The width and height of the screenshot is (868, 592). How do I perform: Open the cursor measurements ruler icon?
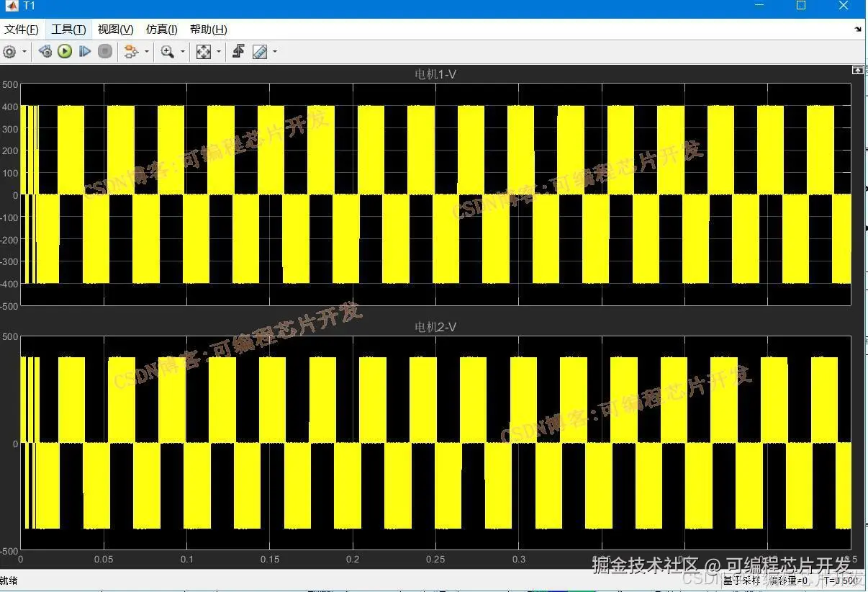[260, 52]
